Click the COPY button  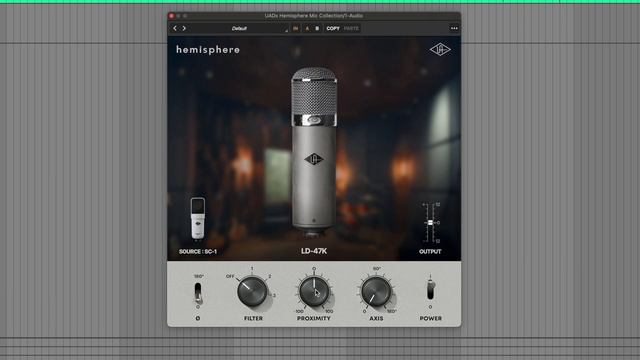tap(333, 28)
